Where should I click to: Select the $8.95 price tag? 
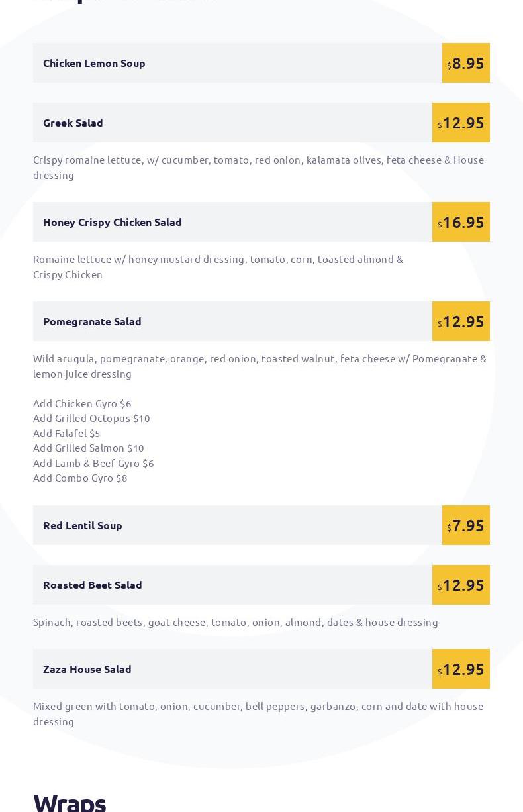pyautogui.click(x=466, y=63)
